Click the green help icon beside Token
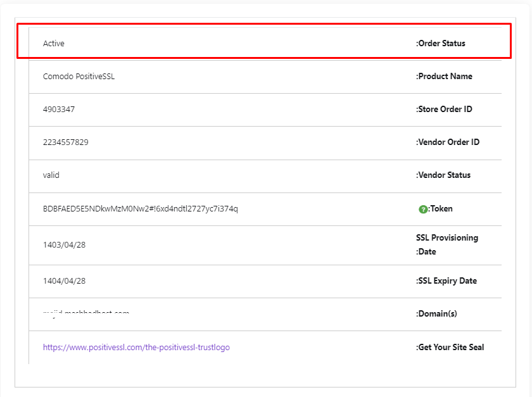Image resolution: width=532 pixels, height=397 pixels. coord(423,209)
